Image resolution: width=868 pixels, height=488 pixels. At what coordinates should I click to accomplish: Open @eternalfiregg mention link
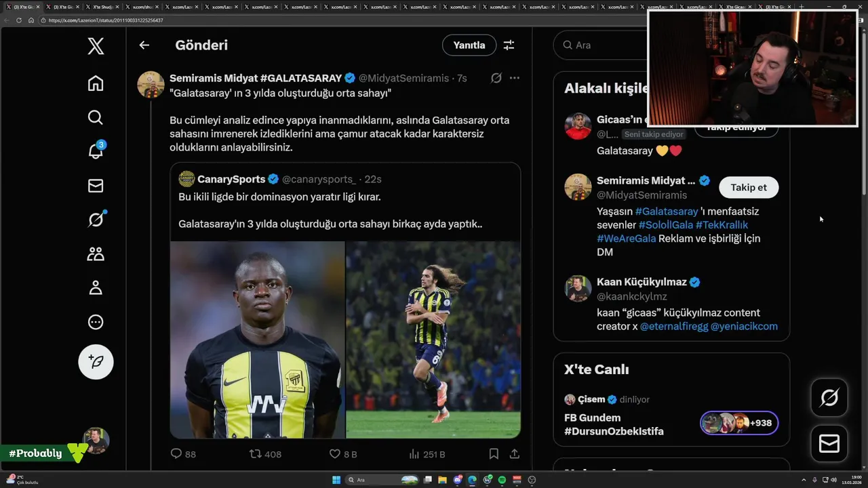point(674,326)
